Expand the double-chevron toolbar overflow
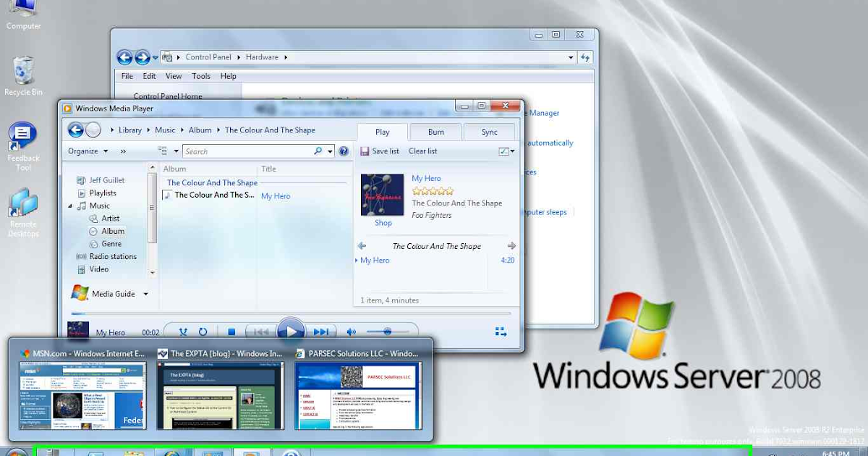Image resolution: width=868 pixels, height=456 pixels. [123, 151]
